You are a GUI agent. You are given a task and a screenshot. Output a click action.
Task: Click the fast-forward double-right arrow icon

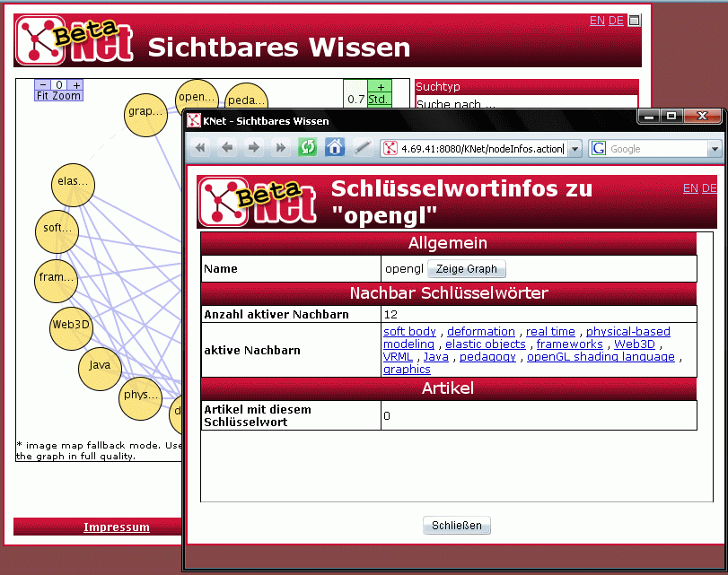tap(281, 148)
